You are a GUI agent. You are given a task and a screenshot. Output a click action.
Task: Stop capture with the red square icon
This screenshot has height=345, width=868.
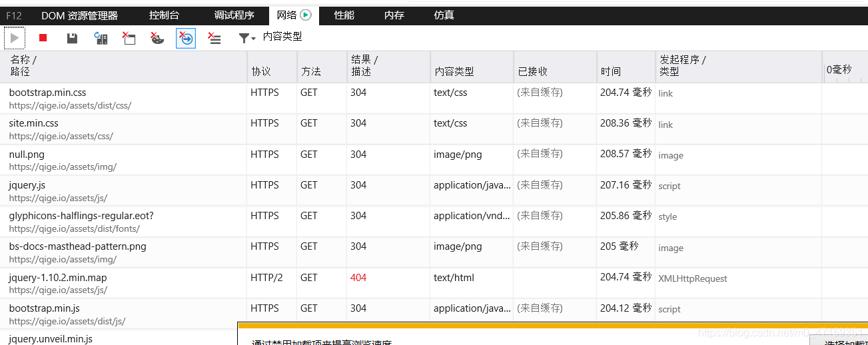tap(43, 38)
